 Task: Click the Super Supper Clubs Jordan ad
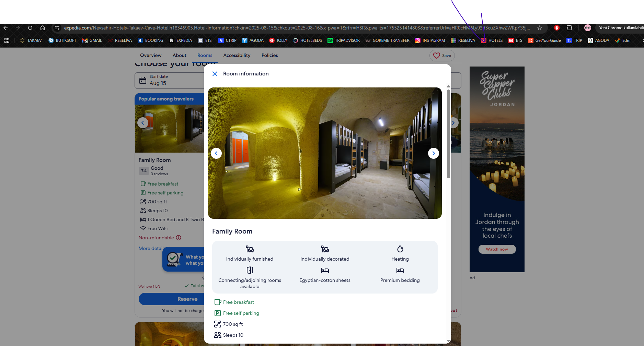click(497, 169)
